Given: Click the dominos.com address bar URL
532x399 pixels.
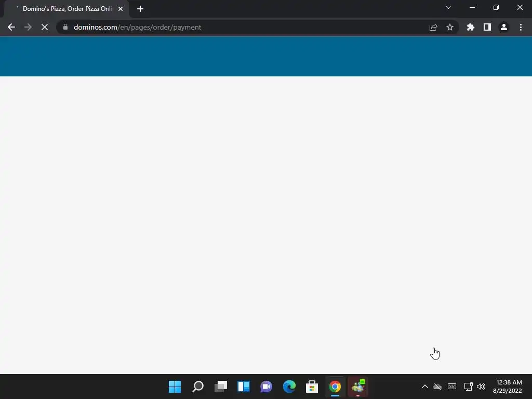Looking at the screenshot, I should 137,27.
